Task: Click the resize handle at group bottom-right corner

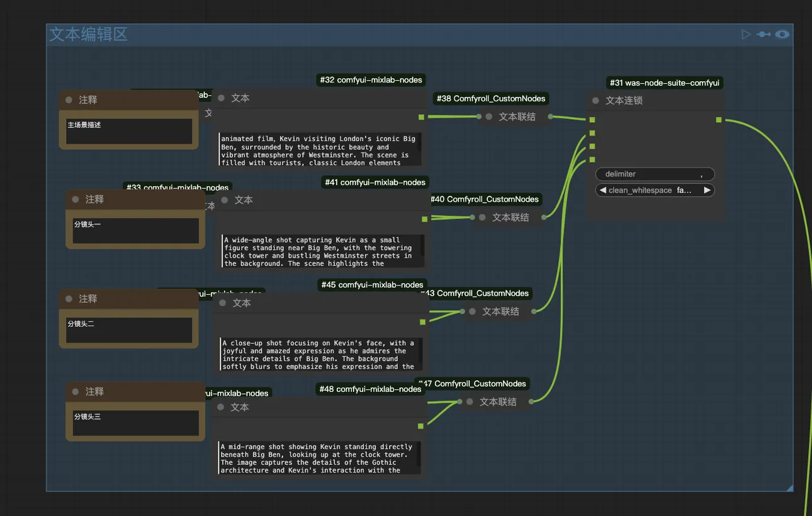Action: (x=789, y=487)
